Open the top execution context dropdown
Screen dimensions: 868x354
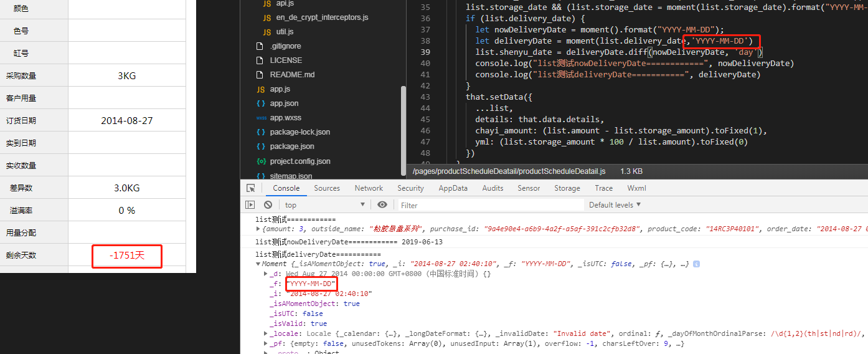325,205
